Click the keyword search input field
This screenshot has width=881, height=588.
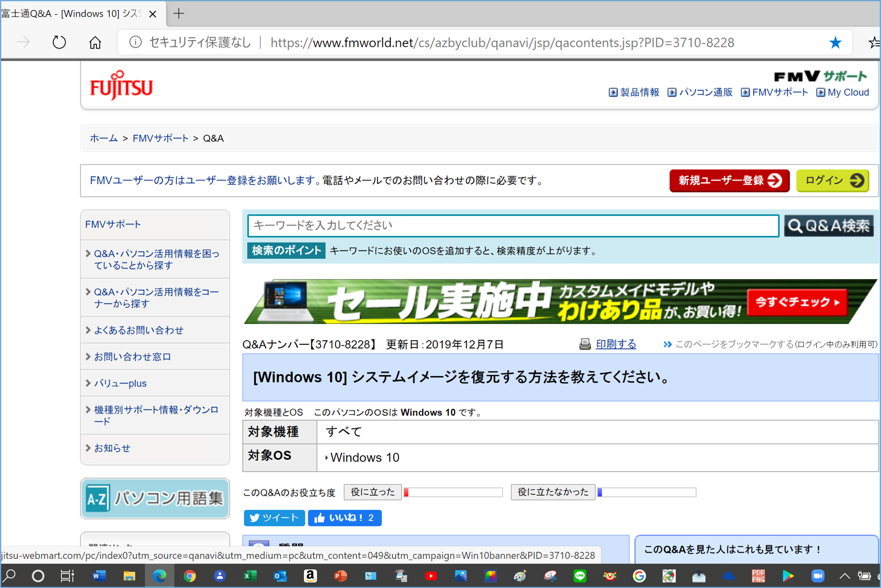pyautogui.click(x=513, y=225)
